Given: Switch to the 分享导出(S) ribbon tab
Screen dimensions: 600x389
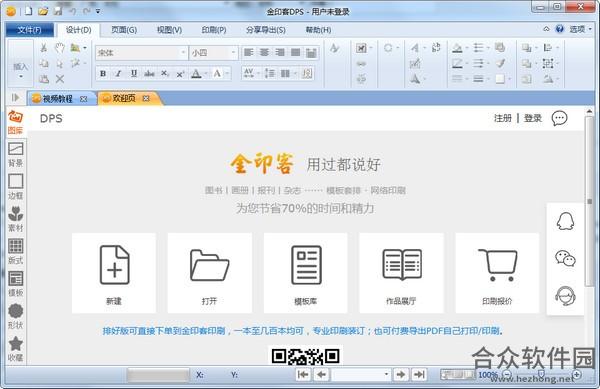Looking at the screenshot, I should click(x=266, y=30).
